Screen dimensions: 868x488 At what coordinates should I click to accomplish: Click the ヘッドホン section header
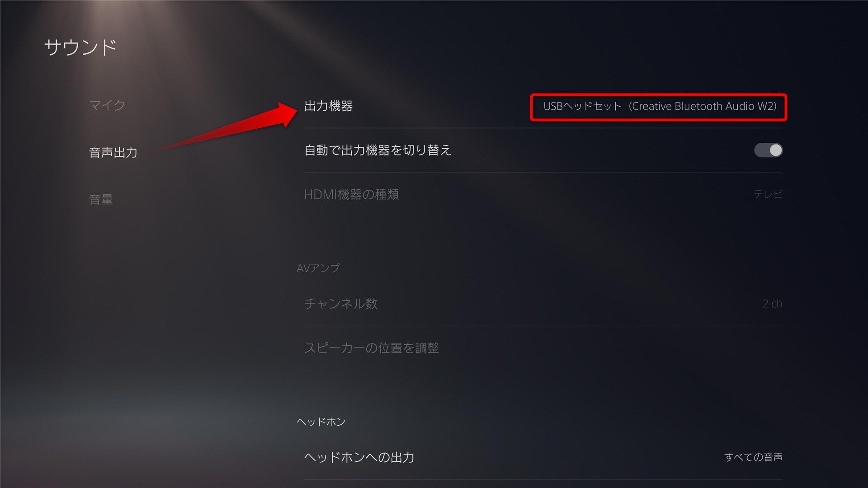pos(321,422)
